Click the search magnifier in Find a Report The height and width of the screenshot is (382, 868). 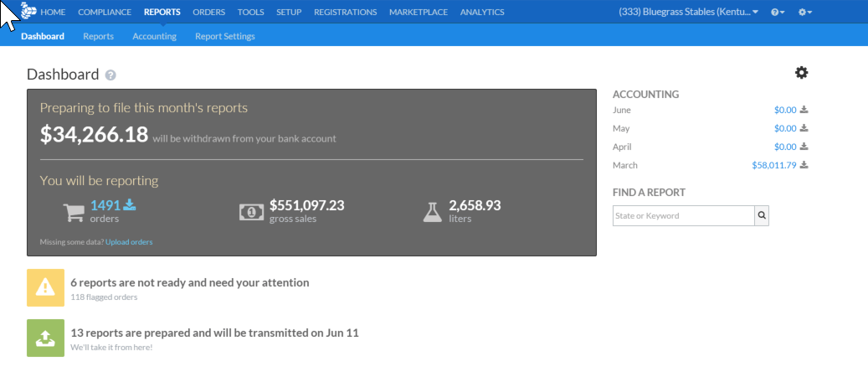[x=762, y=215]
